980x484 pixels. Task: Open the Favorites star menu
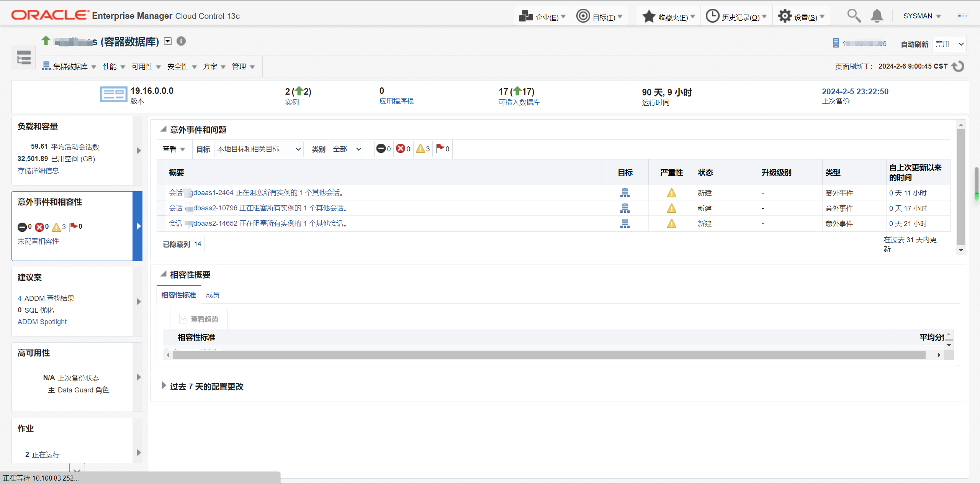[669, 16]
